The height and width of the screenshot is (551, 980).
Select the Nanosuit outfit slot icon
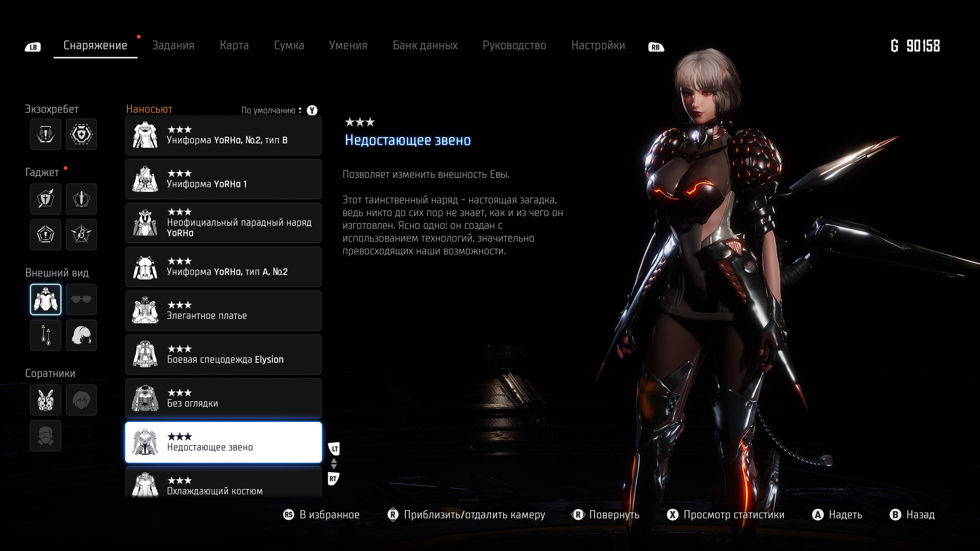[46, 300]
